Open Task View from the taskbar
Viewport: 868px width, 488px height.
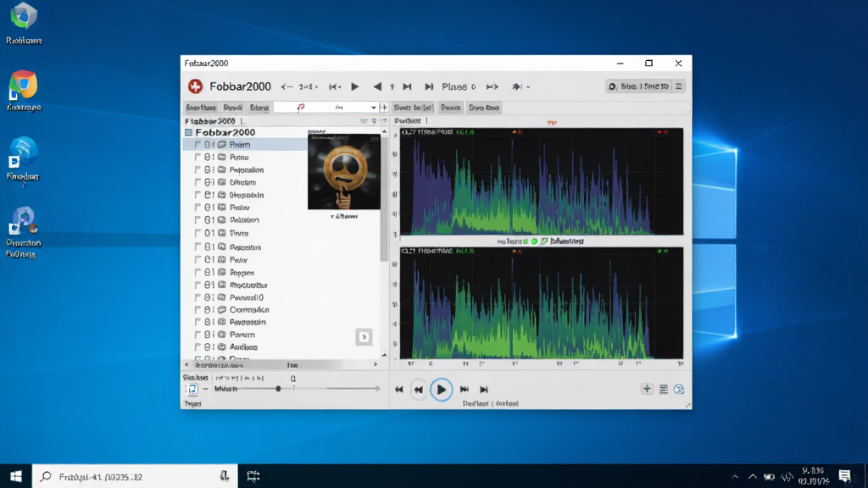point(253,476)
